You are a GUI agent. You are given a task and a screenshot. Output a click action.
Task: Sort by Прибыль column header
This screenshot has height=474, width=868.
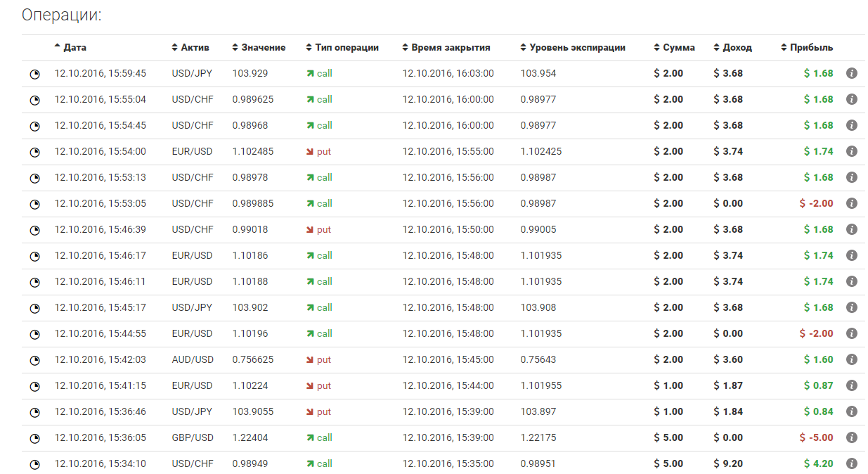[x=811, y=48]
